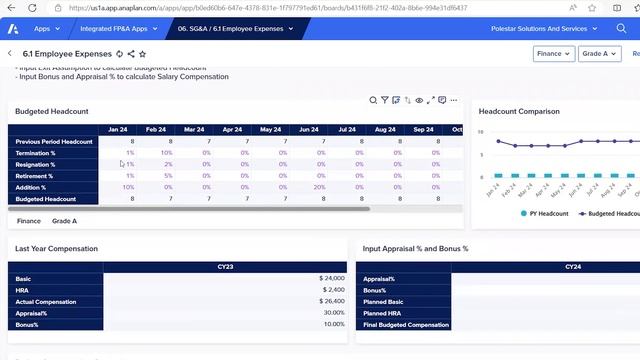This screenshot has height=360, width=640.
Task: Open the Grade A selector
Action: click(x=600, y=53)
